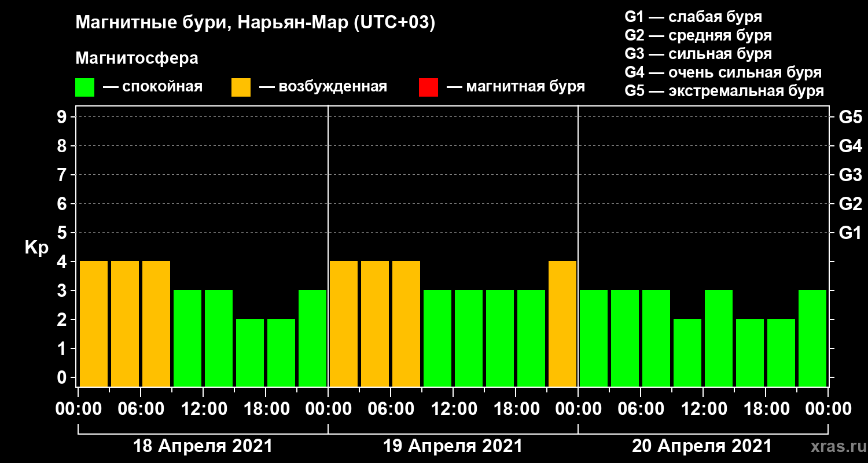Select the 19 April 03:00–06:00 orange bar

pyautogui.click(x=375, y=324)
